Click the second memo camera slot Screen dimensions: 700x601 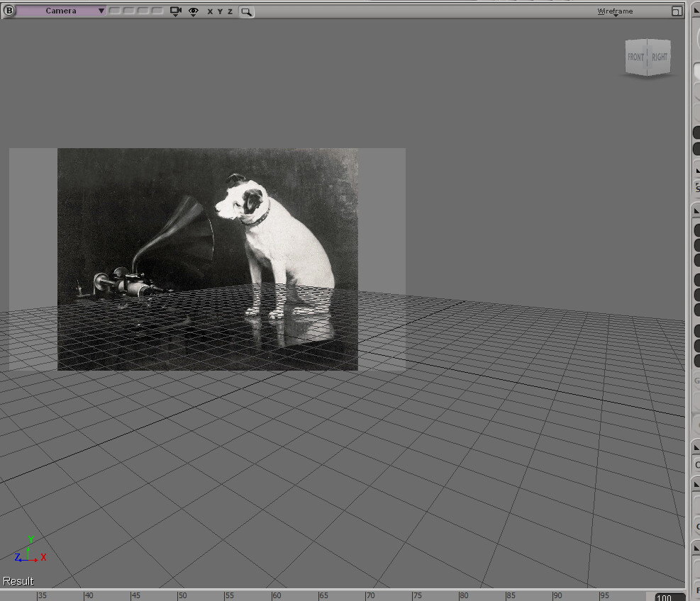point(129,11)
